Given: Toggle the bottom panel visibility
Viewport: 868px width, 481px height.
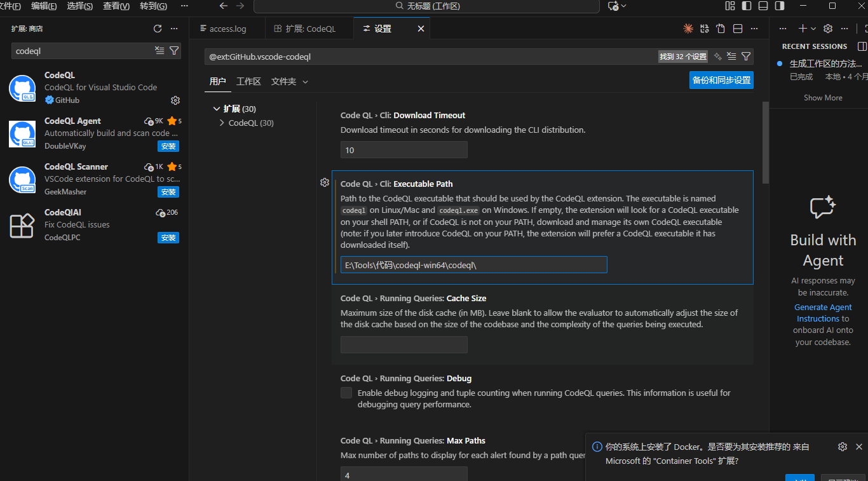Looking at the screenshot, I should [763, 6].
